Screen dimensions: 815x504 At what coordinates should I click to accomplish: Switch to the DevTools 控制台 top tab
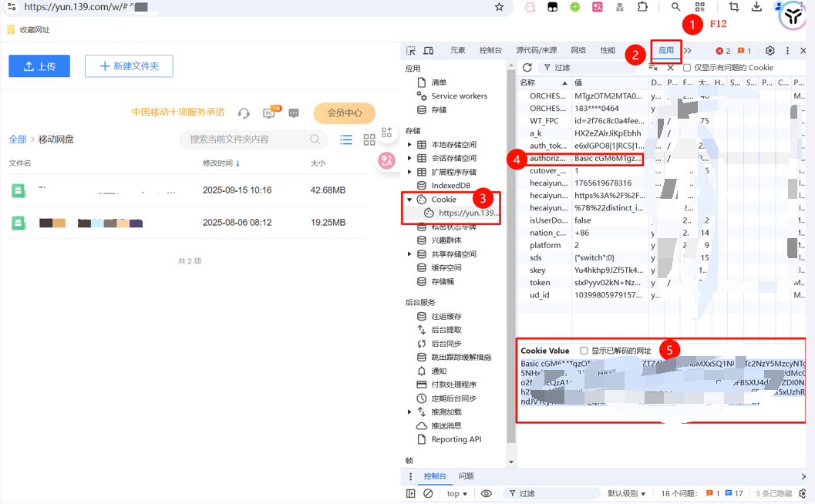coord(490,50)
